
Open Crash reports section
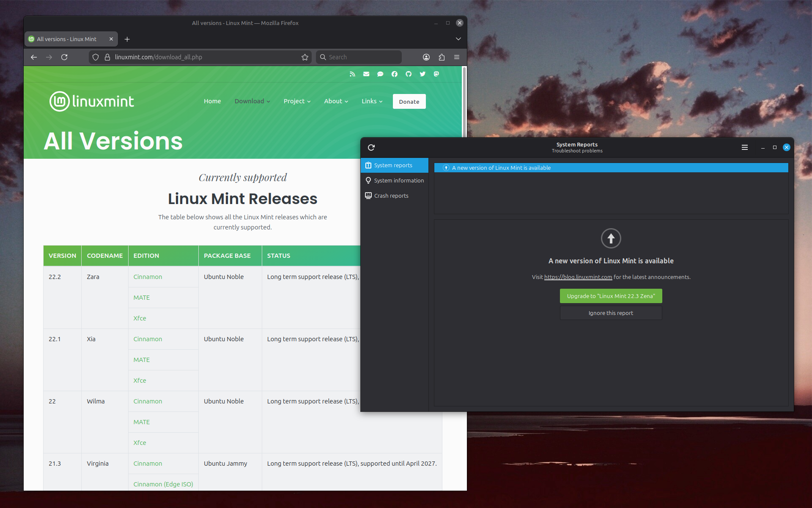click(x=391, y=196)
